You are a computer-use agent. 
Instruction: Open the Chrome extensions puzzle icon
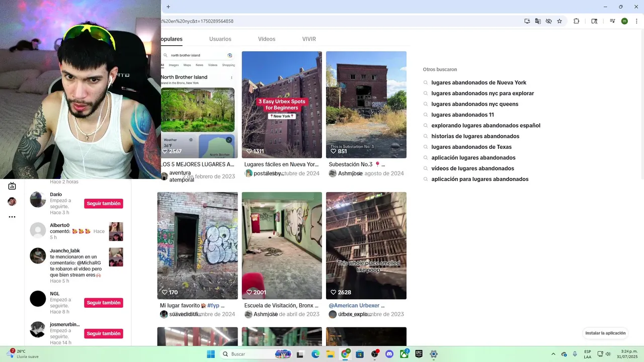[577, 21]
